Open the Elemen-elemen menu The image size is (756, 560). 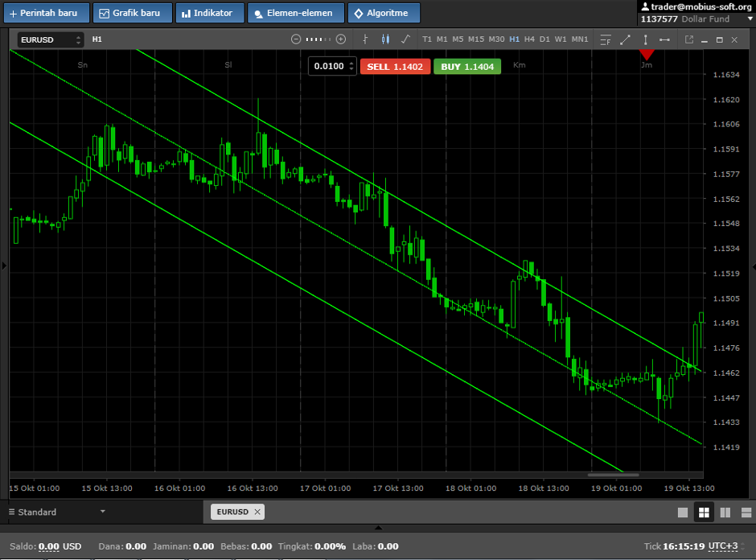click(x=296, y=13)
